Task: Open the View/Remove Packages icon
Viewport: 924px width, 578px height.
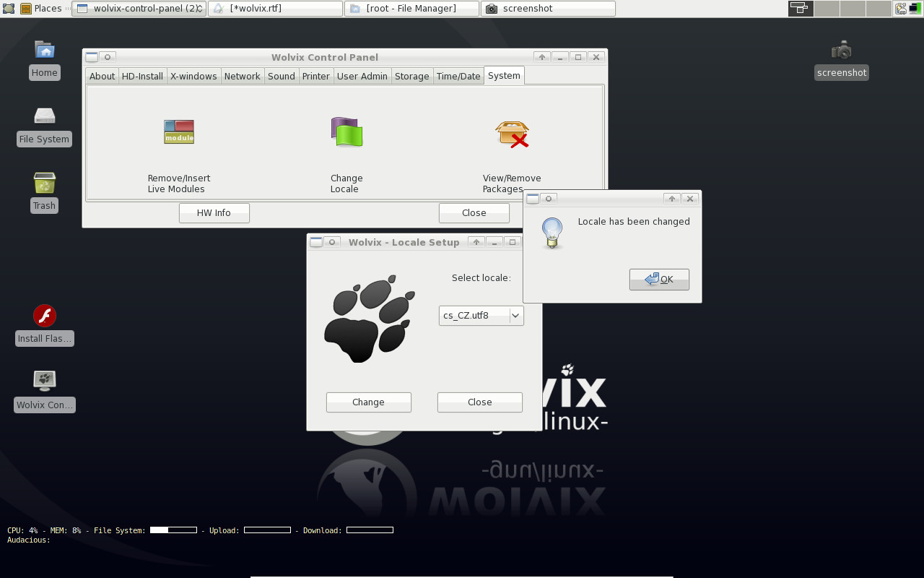Action: pos(512,134)
